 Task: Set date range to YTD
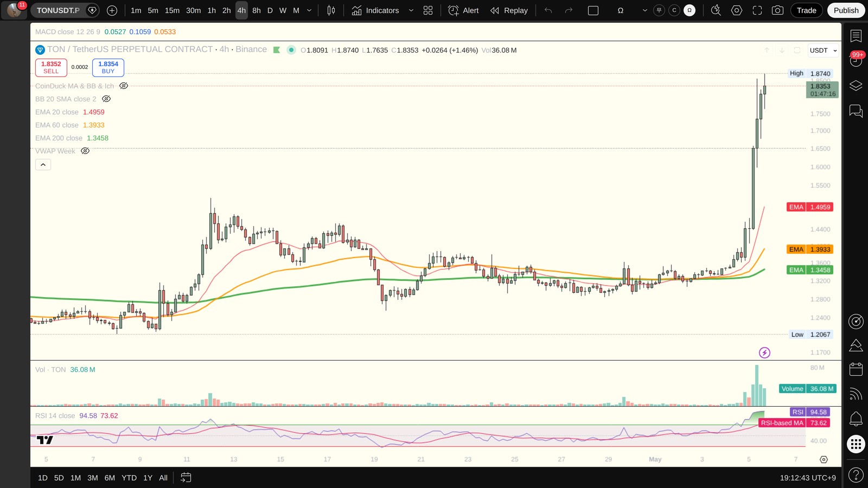pos(129,478)
